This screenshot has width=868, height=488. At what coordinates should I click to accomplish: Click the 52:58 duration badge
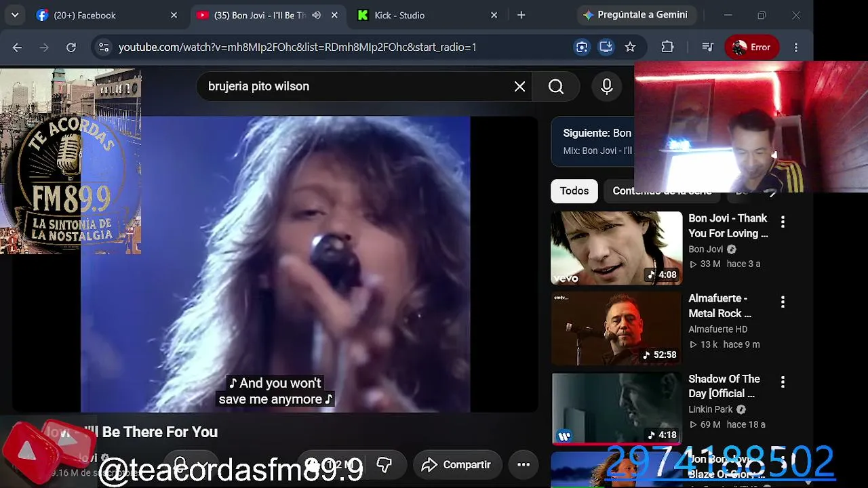[660, 354]
